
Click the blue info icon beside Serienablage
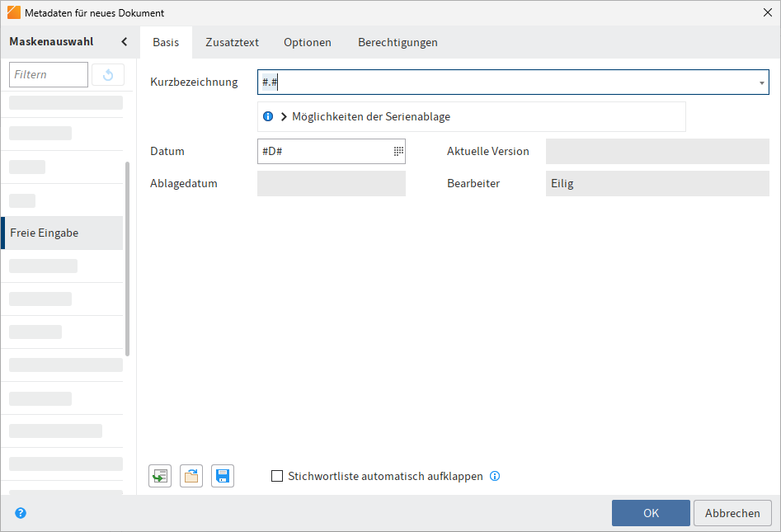pos(267,116)
